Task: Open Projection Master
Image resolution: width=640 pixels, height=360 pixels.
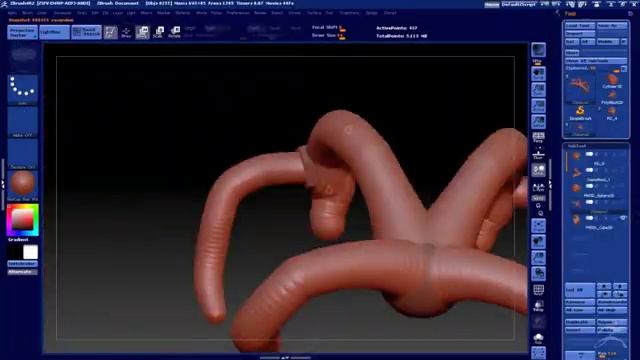Action: click(x=22, y=32)
